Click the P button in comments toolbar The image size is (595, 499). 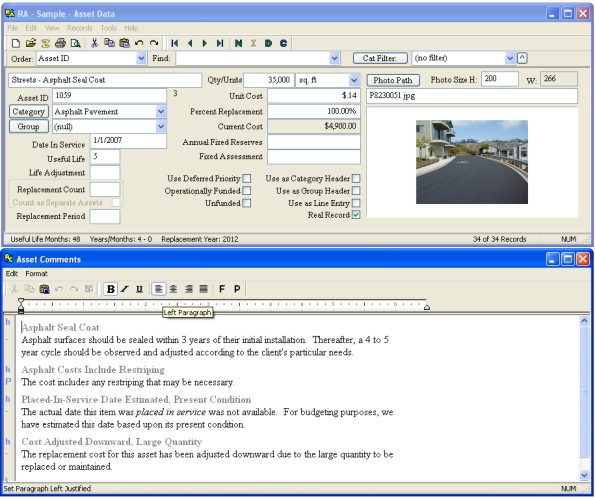click(237, 289)
